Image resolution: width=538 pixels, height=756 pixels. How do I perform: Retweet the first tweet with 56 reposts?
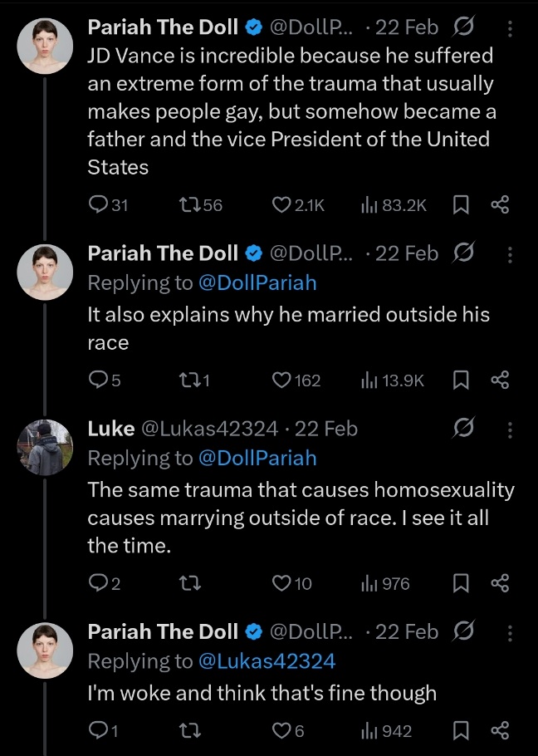[189, 204]
